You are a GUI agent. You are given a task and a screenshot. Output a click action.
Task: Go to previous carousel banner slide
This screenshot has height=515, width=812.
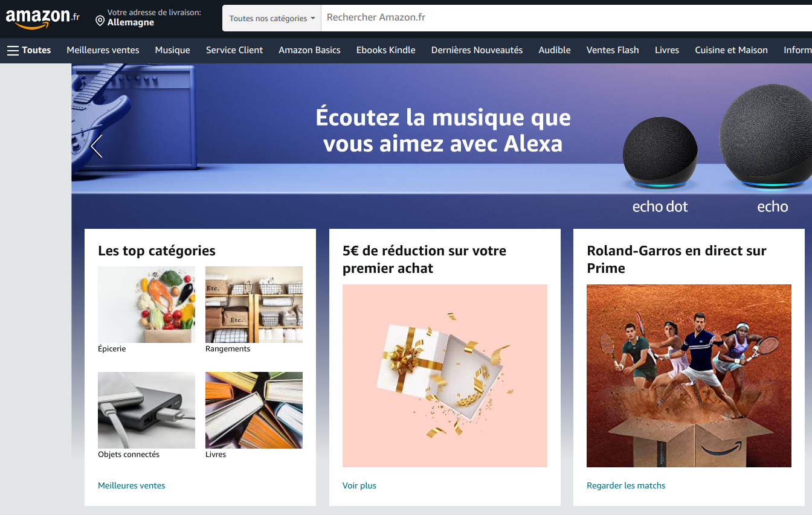coord(96,146)
